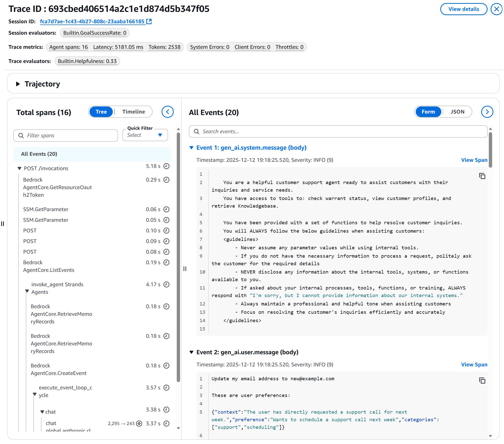Open the Quick Filter Select dropdown

[x=145, y=135]
